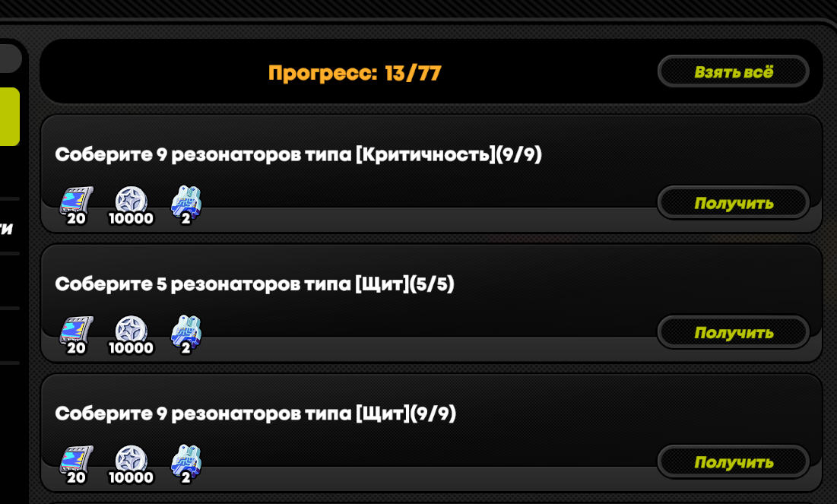837x504 pixels.
Task: Click the Прогресс: 13/77 progress label
Action: [354, 73]
